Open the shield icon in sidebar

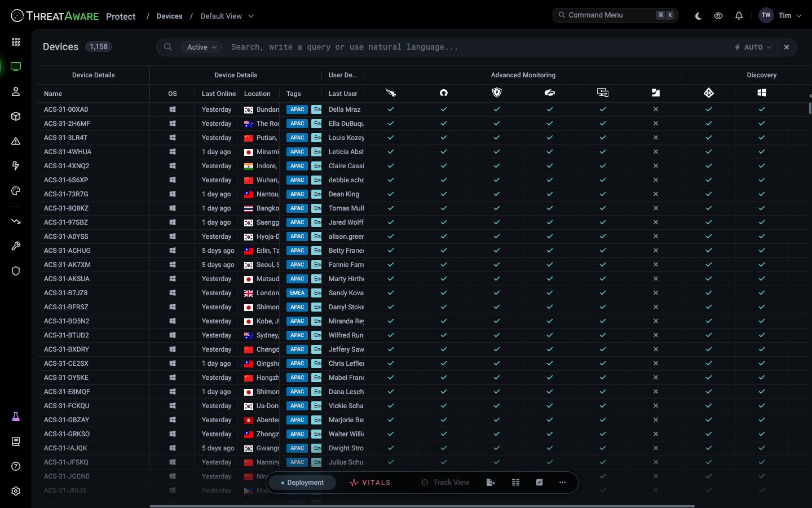coord(16,271)
